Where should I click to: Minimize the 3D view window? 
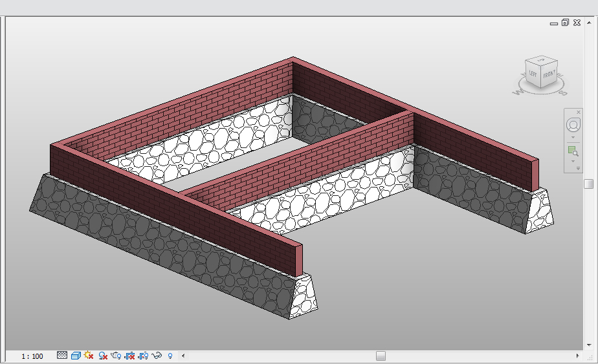point(554,23)
